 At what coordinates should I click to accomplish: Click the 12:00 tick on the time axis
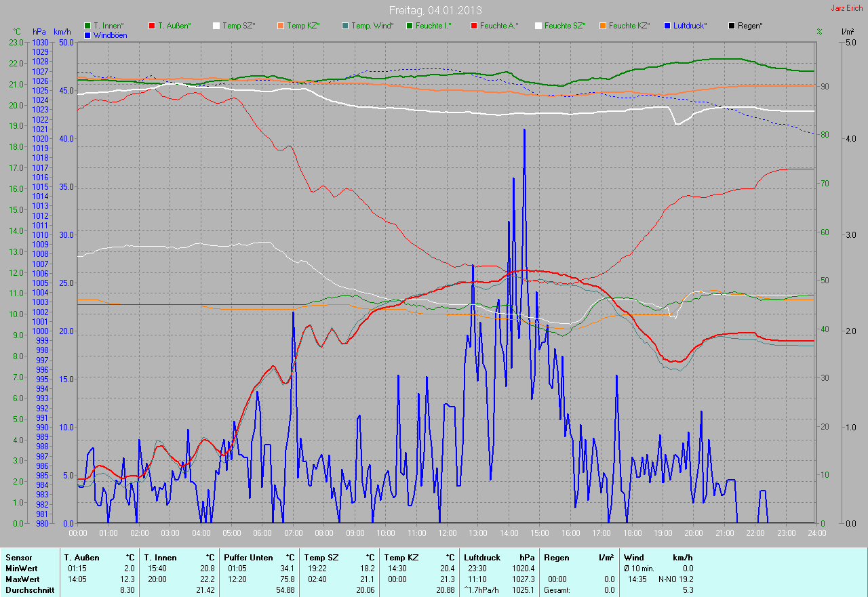coord(447,533)
